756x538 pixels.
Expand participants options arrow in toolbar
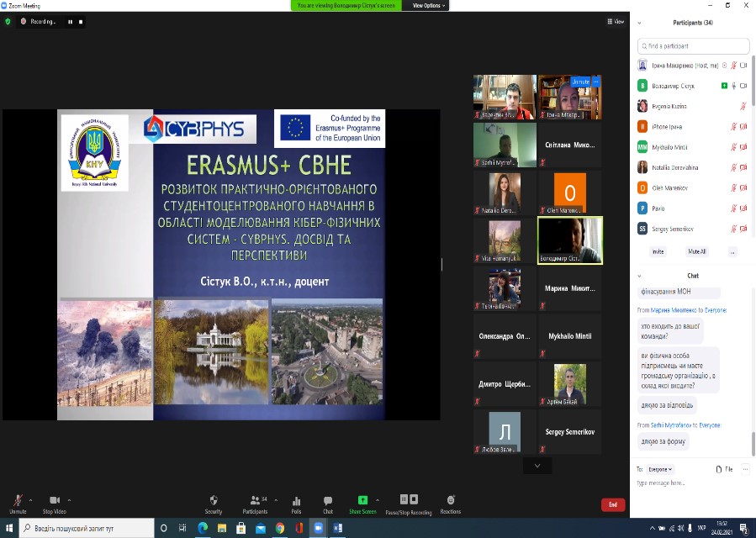276,500
